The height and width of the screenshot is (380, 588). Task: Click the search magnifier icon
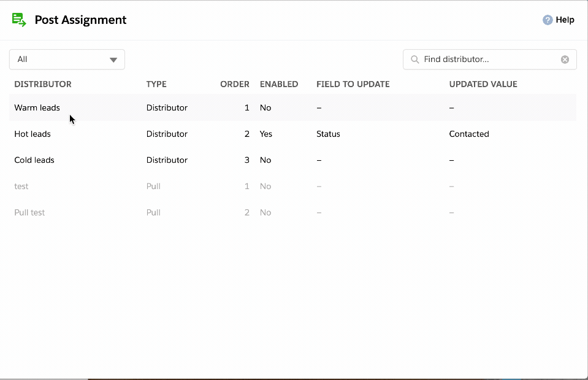[x=414, y=60]
